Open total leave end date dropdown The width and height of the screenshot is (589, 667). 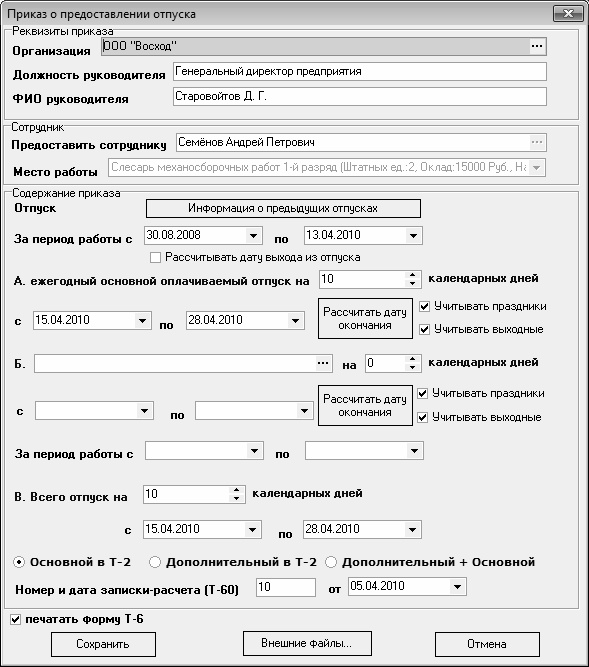tap(412, 530)
